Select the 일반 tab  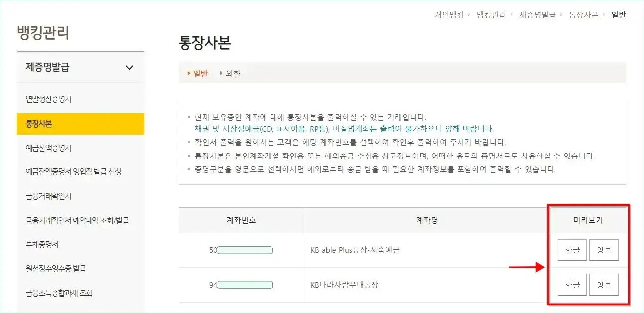click(x=200, y=73)
